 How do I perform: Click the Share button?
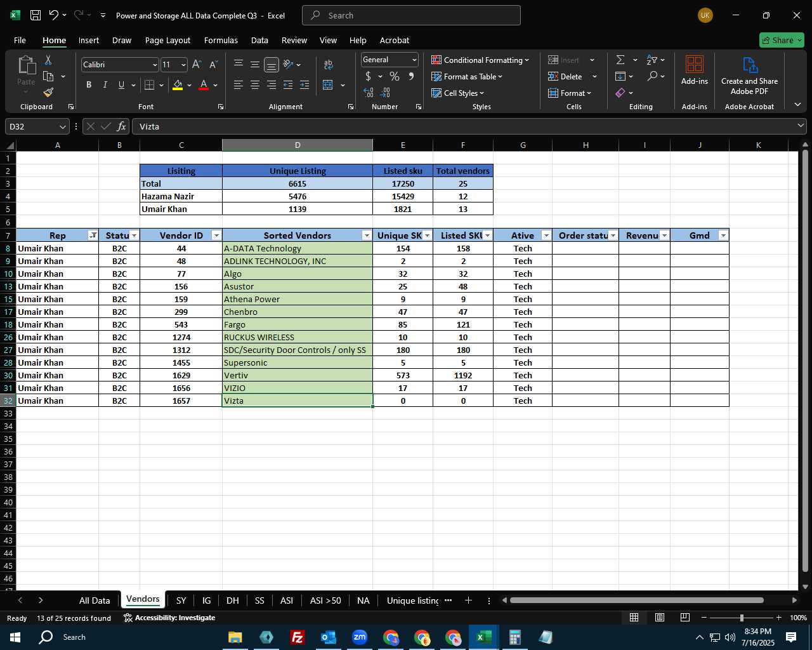point(782,40)
